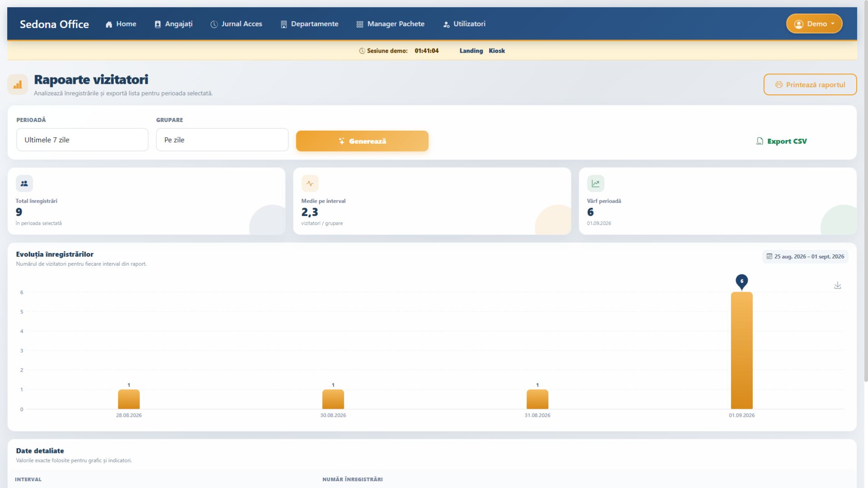Image resolution: width=868 pixels, height=488 pixels.
Task: Go to the Home menu item
Action: pyautogui.click(x=121, y=24)
